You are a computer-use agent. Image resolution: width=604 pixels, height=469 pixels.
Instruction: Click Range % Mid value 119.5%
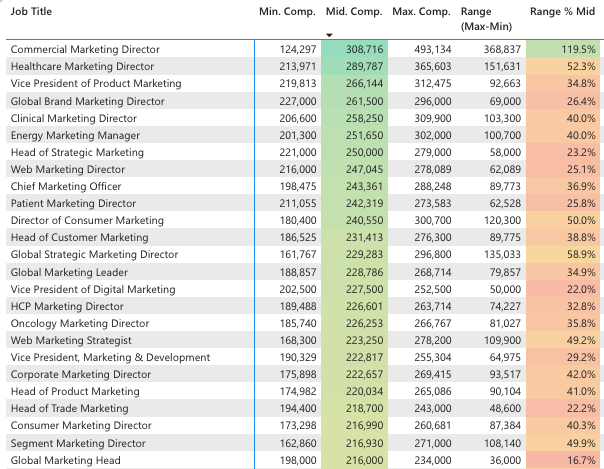[x=578, y=49]
